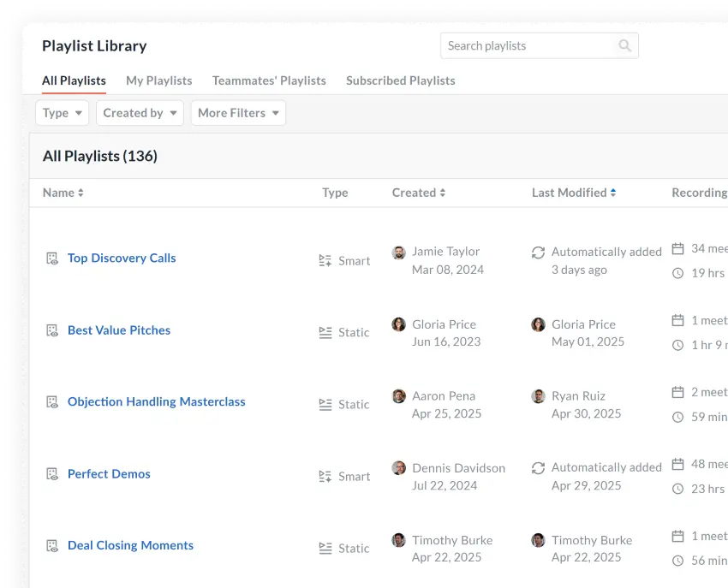The image size is (728, 588).
Task: Click Gloria Price's avatar in Last Modified column
Action: [538, 324]
